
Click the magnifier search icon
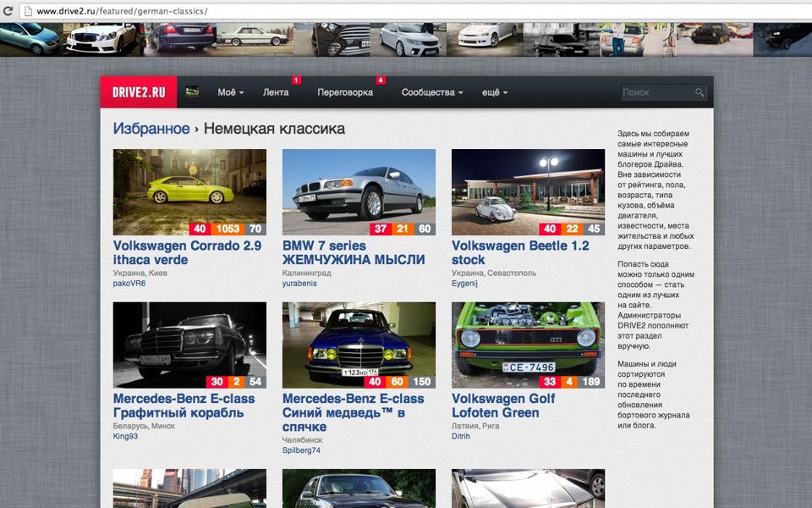(x=700, y=92)
